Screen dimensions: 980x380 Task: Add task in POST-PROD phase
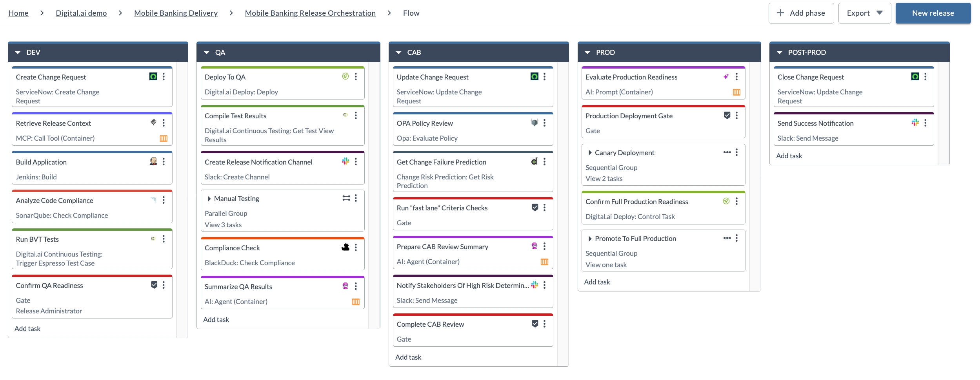(x=789, y=156)
